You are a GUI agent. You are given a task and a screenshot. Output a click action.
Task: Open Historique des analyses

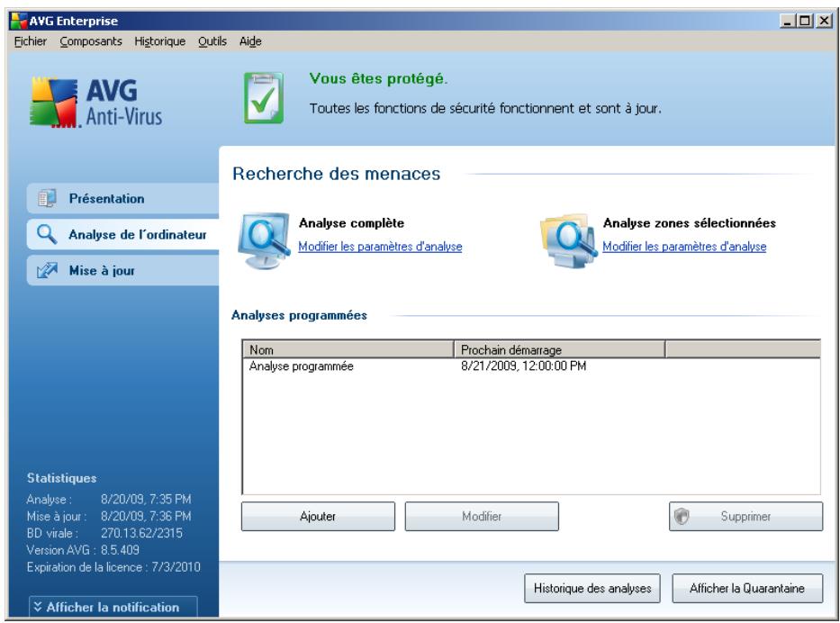592,588
